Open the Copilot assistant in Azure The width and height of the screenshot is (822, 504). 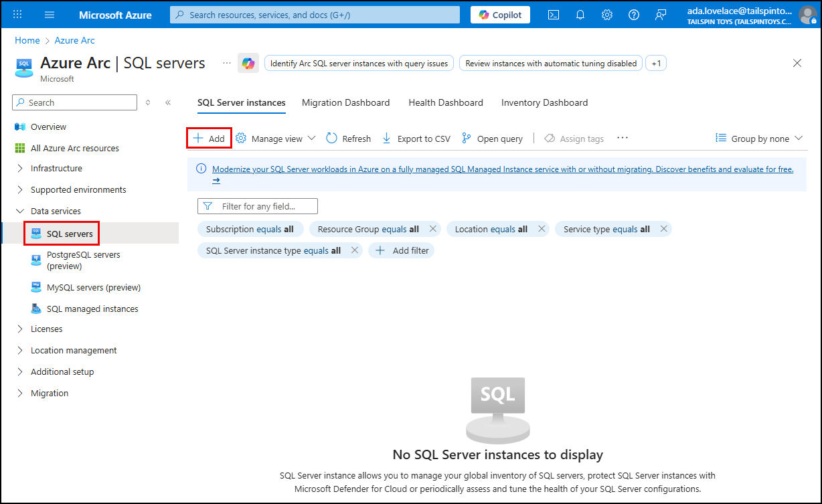pos(499,14)
